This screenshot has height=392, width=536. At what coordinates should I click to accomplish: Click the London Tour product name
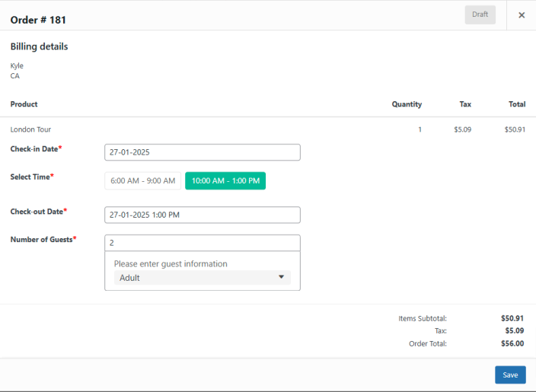tap(30, 129)
